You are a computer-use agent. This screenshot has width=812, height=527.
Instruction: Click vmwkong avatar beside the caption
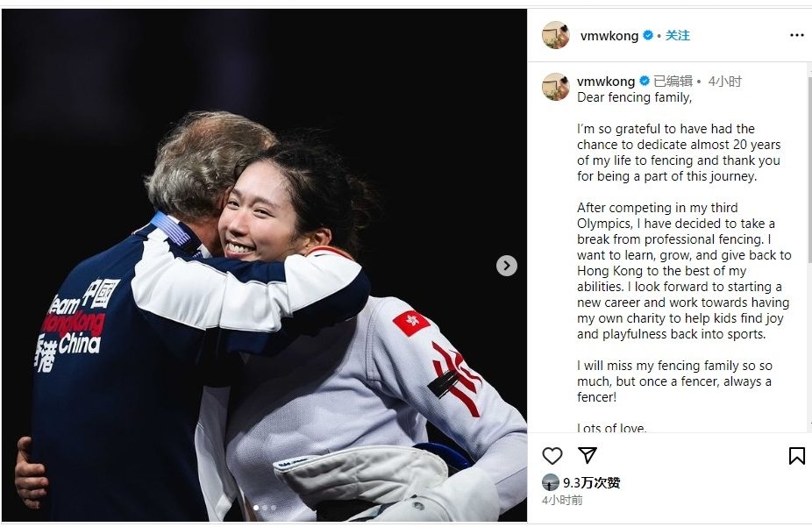tap(556, 87)
